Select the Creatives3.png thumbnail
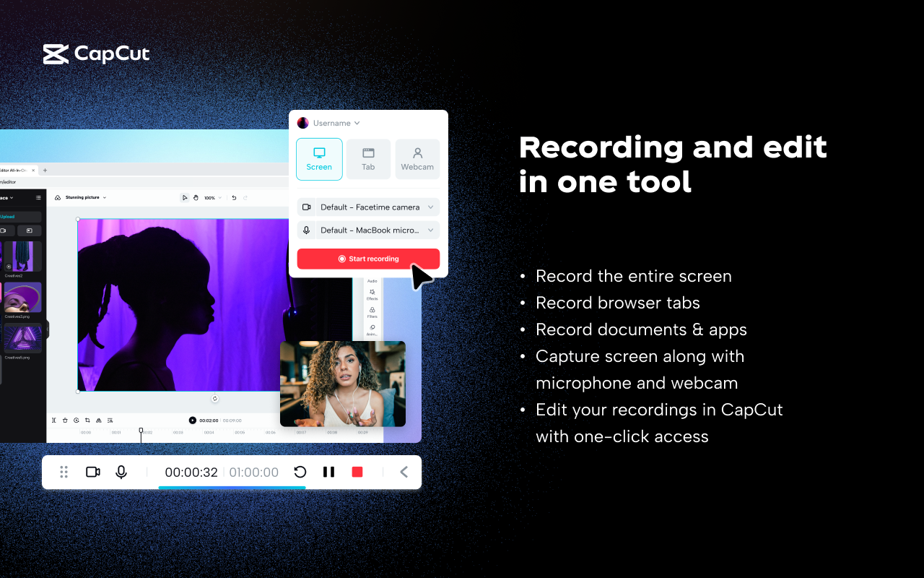Screen dimensions: 924x578 coord(22,296)
